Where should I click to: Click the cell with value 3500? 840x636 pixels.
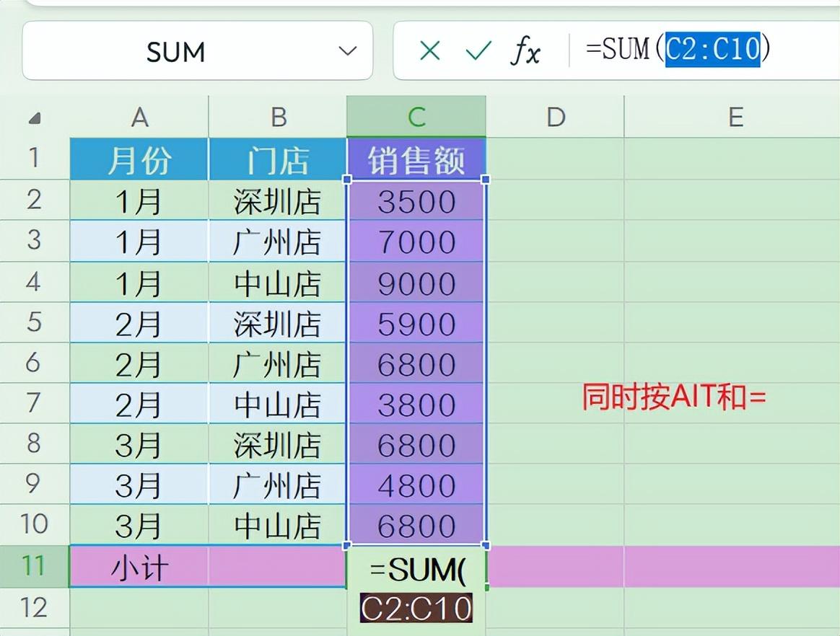416,200
